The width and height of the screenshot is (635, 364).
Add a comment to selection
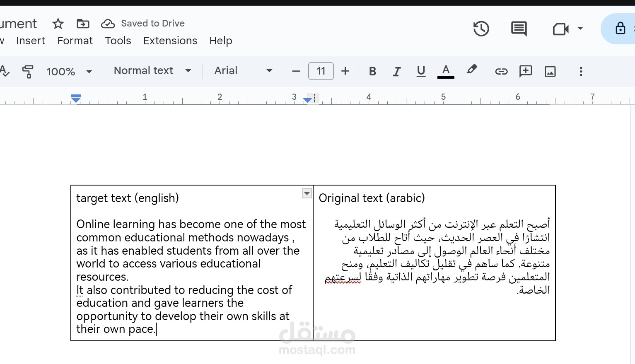[525, 71]
